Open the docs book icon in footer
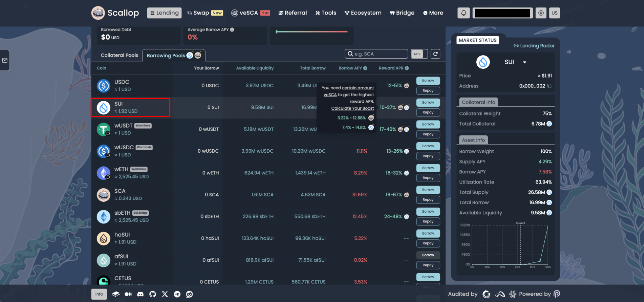Image resolution: width=644 pixels, height=302 pixels. [116, 294]
